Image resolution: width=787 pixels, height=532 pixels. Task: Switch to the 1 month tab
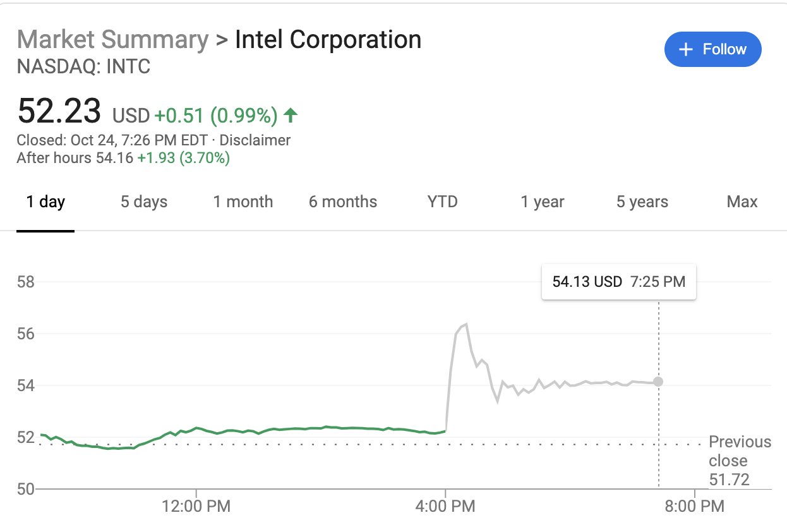[243, 202]
